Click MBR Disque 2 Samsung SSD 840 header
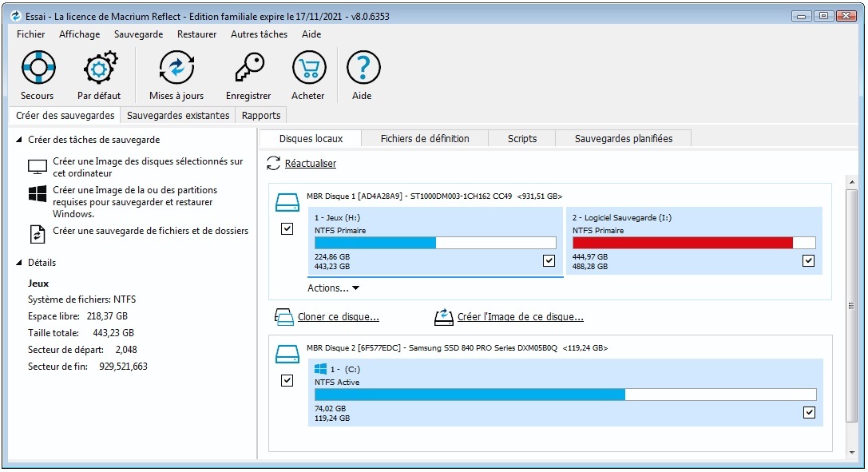The width and height of the screenshot is (868, 472). point(457,348)
